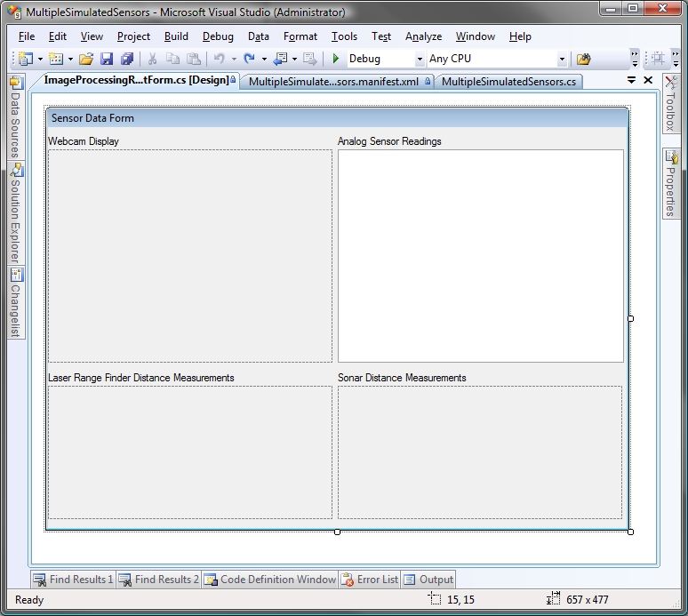Open the Code Definition Window tab

(x=270, y=580)
